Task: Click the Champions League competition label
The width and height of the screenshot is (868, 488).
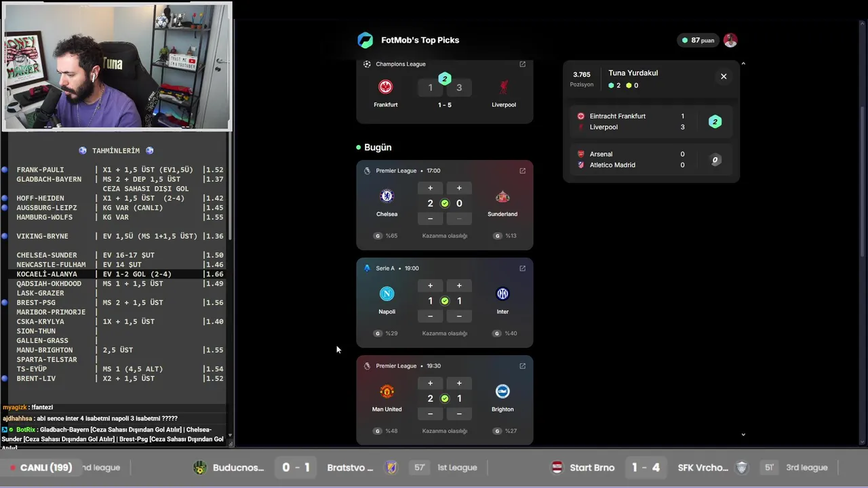Action: point(401,64)
